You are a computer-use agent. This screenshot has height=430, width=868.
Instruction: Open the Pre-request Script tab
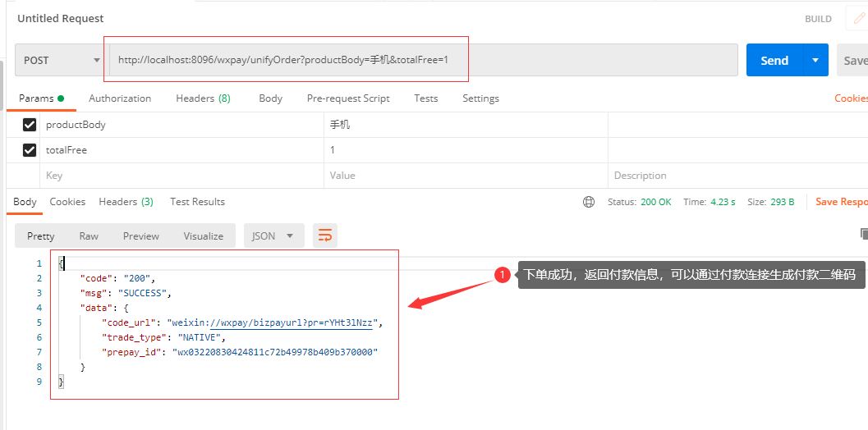click(x=348, y=98)
